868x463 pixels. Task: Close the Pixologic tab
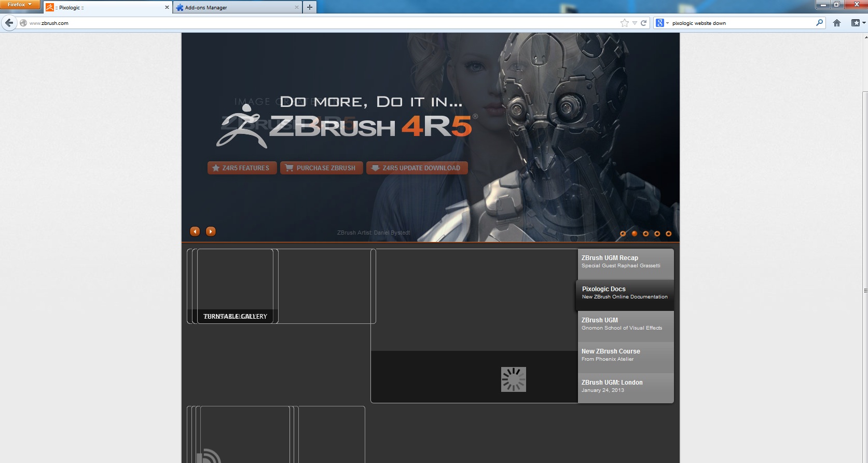[167, 7]
